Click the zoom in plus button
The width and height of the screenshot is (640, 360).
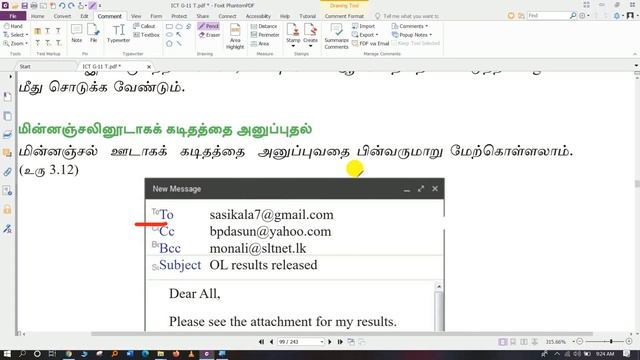pyautogui.click(x=629, y=341)
